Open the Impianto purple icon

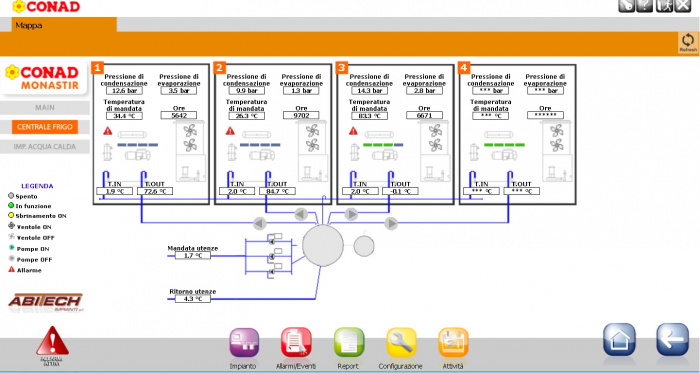[244, 343]
